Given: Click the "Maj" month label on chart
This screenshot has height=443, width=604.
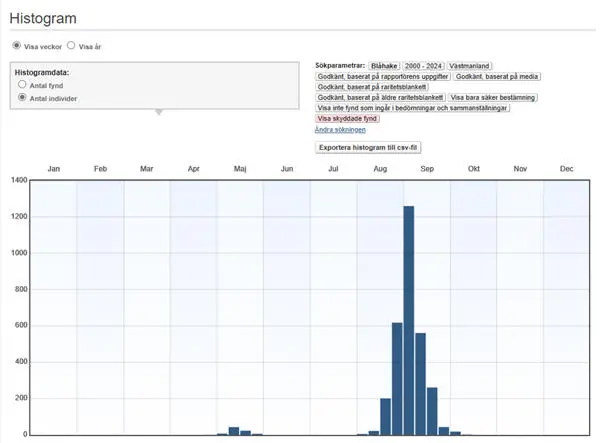Looking at the screenshot, I should (240, 169).
